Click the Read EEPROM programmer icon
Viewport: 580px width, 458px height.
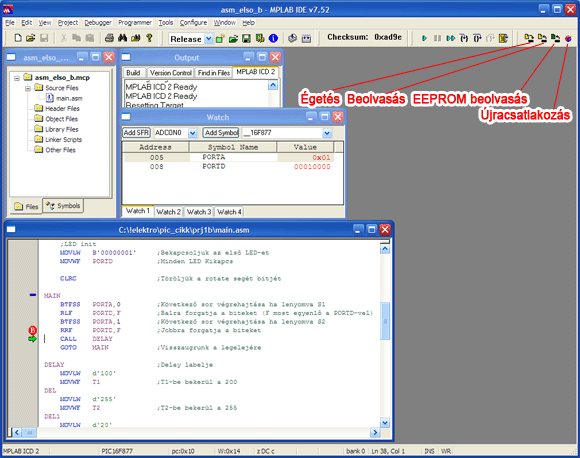tap(555, 38)
